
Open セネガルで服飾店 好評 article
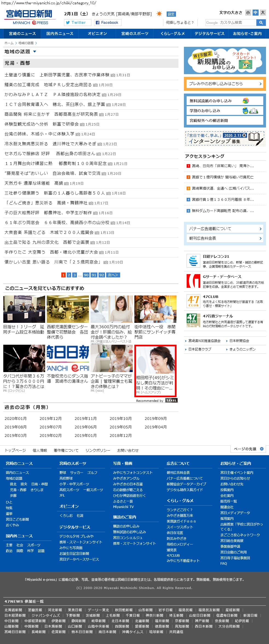pyautogui.click(x=50, y=154)
